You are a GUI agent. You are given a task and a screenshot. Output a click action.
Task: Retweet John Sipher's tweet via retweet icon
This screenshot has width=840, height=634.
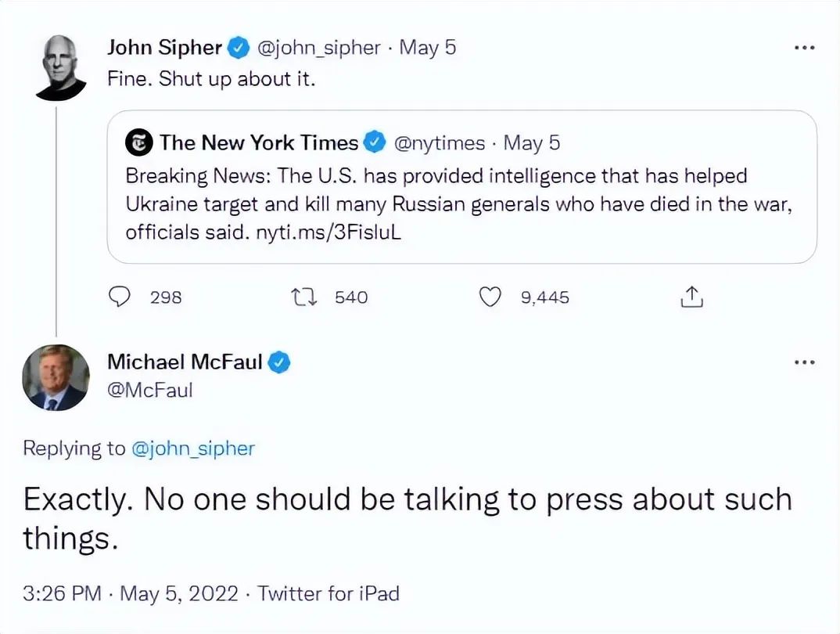[x=303, y=297]
